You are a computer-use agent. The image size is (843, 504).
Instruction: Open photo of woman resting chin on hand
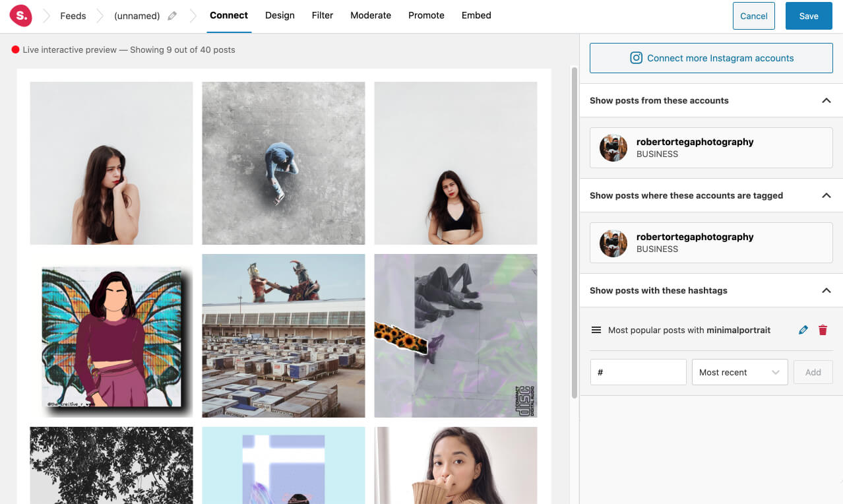click(x=111, y=163)
